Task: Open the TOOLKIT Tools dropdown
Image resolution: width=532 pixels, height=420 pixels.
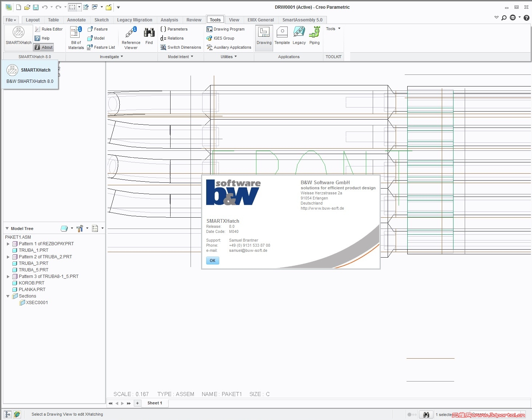Action: pos(333,29)
